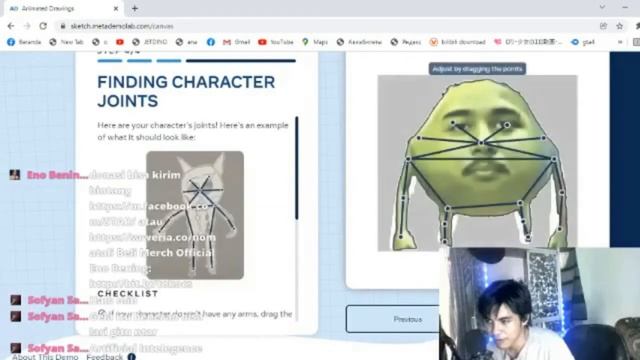Click the Previous button
Screen dimensions: 640x360
click(x=393, y=319)
